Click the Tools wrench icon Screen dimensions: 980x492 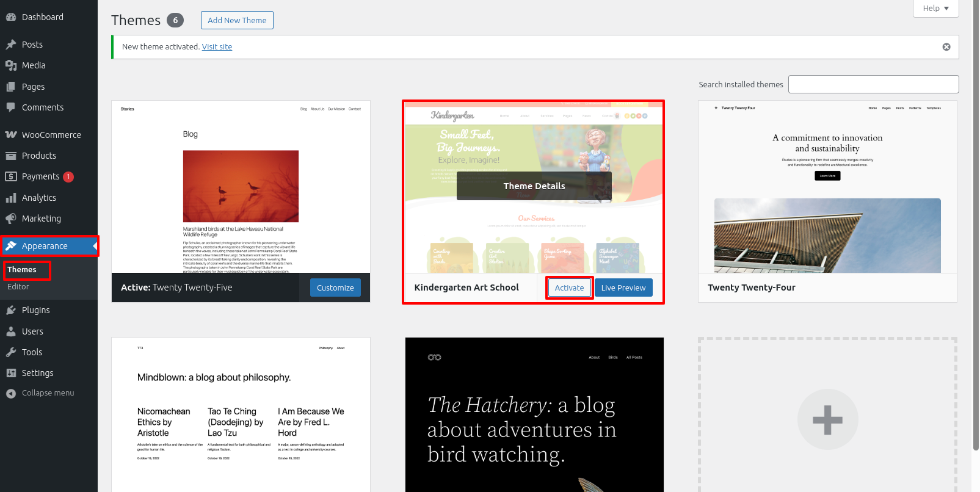coord(11,352)
